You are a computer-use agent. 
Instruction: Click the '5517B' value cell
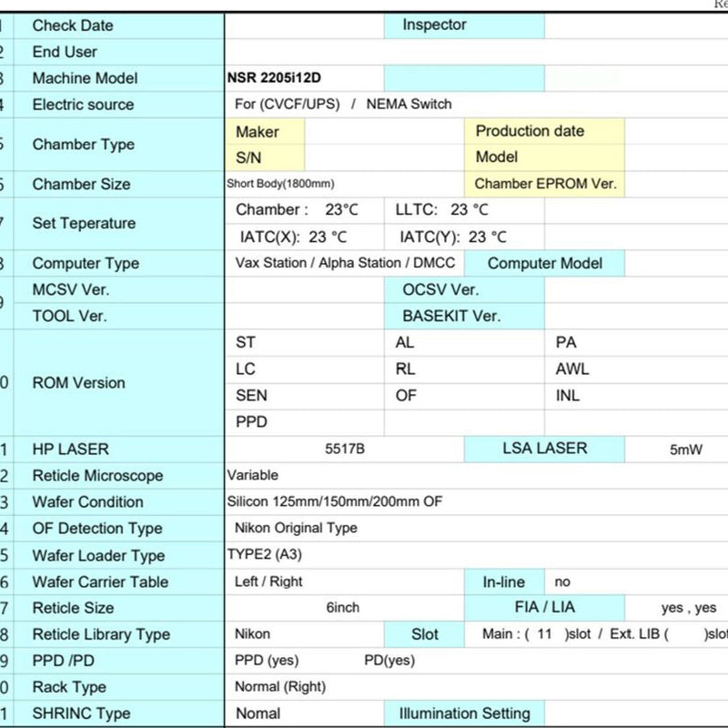point(345,450)
